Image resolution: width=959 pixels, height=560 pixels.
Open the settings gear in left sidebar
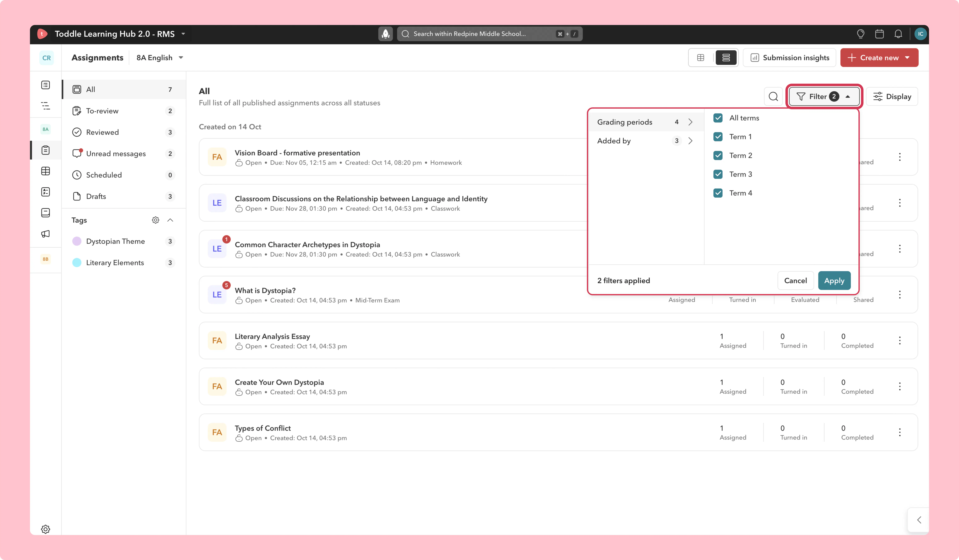(x=46, y=529)
